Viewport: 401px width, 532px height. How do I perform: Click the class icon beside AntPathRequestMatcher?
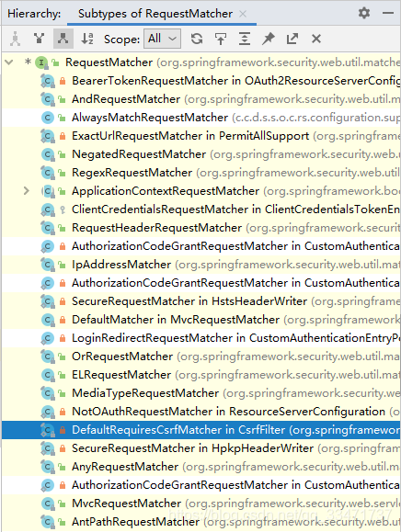click(x=48, y=522)
